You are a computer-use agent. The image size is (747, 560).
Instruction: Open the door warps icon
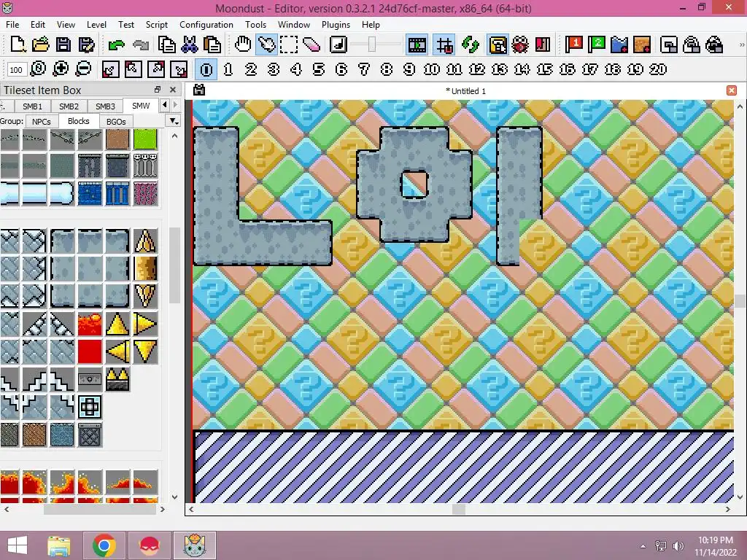click(x=543, y=44)
